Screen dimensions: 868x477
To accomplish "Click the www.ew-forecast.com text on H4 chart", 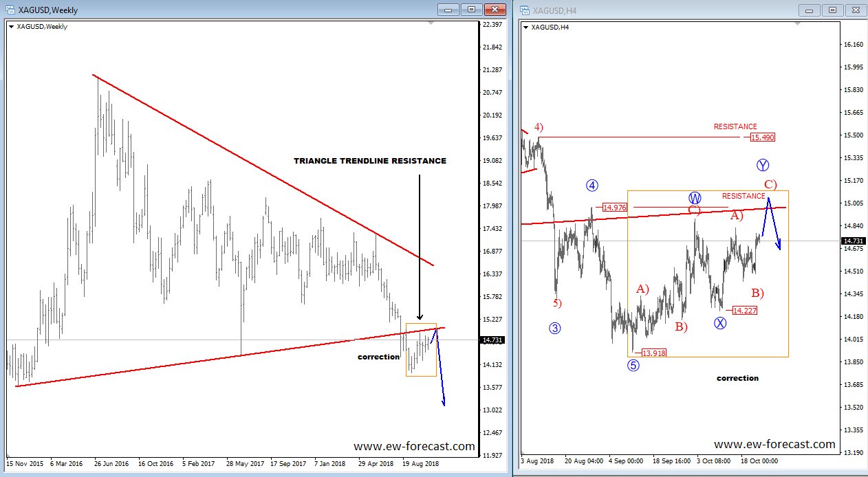I will 774,445.
